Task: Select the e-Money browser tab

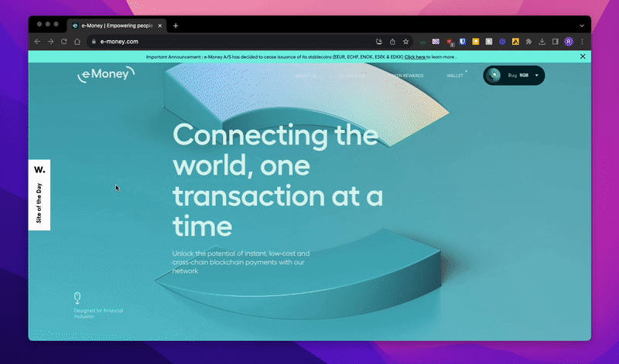Action: [117, 26]
